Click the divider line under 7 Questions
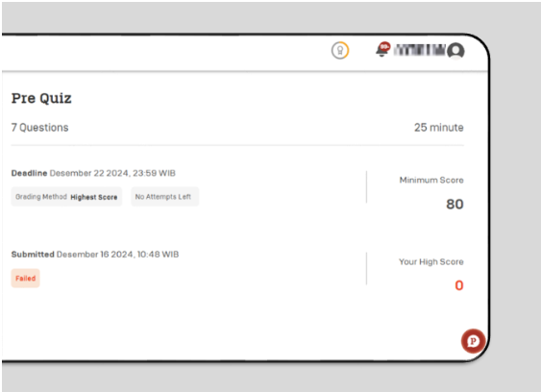Screen dimensions: 541x392 237,146
